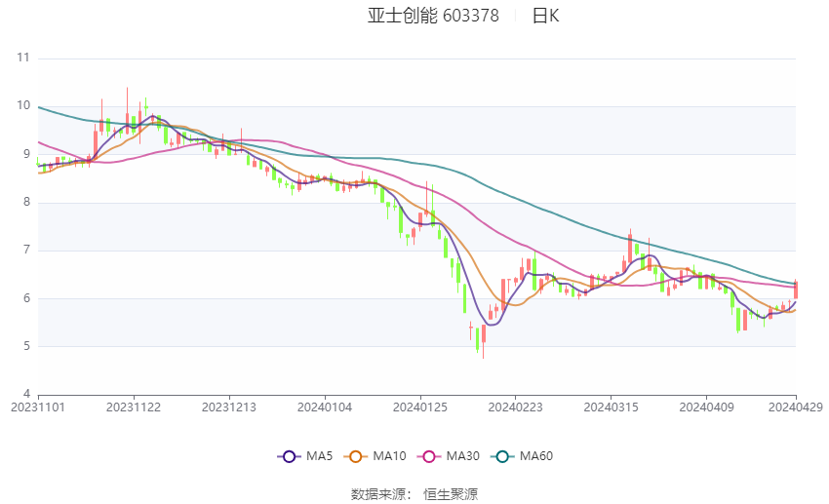Image resolution: width=829 pixels, height=504 pixels.
Task: Click the 20240429 date axis label
Action: [796, 407]
